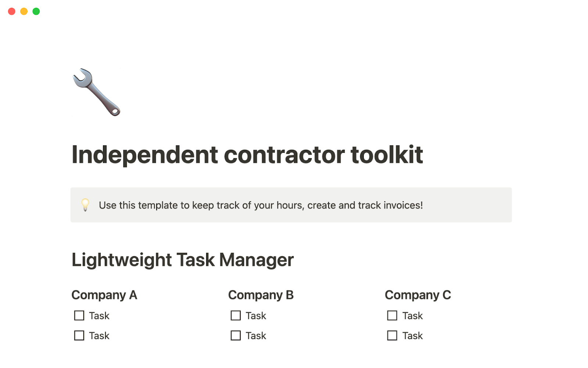
Task: Select the "Lightweight Task Manager" heading
Action: (x=182, y=260)
